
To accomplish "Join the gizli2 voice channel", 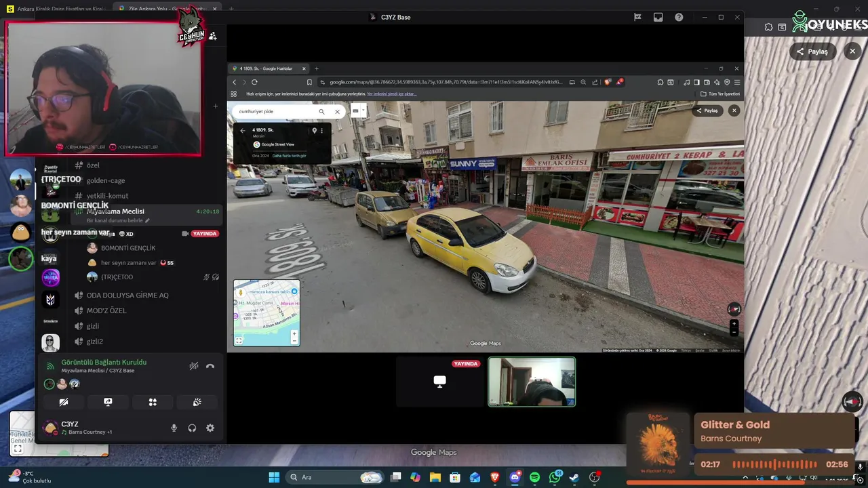I will tap(95, 342).
